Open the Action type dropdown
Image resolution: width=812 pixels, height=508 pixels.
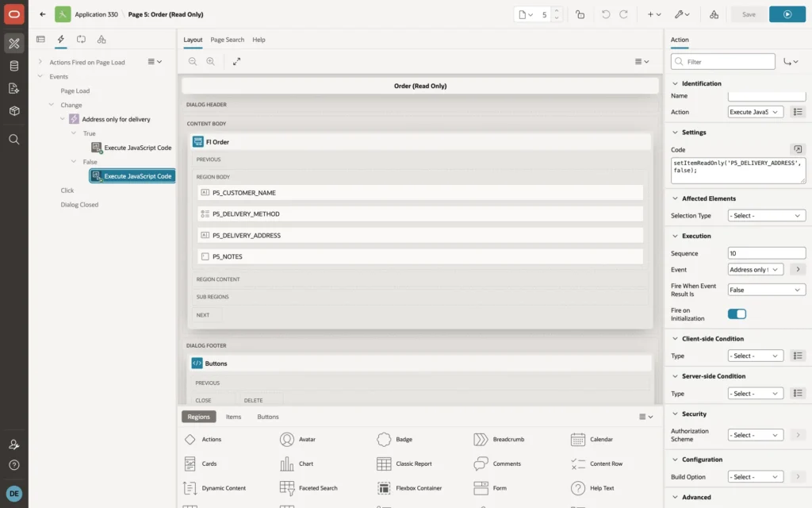point(755,112)
